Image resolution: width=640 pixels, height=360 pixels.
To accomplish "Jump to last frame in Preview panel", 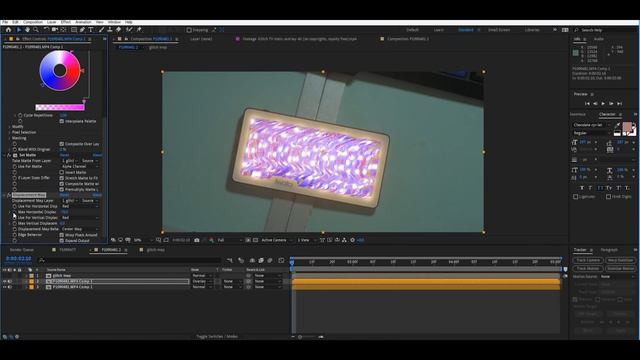I will click(619, 104).
